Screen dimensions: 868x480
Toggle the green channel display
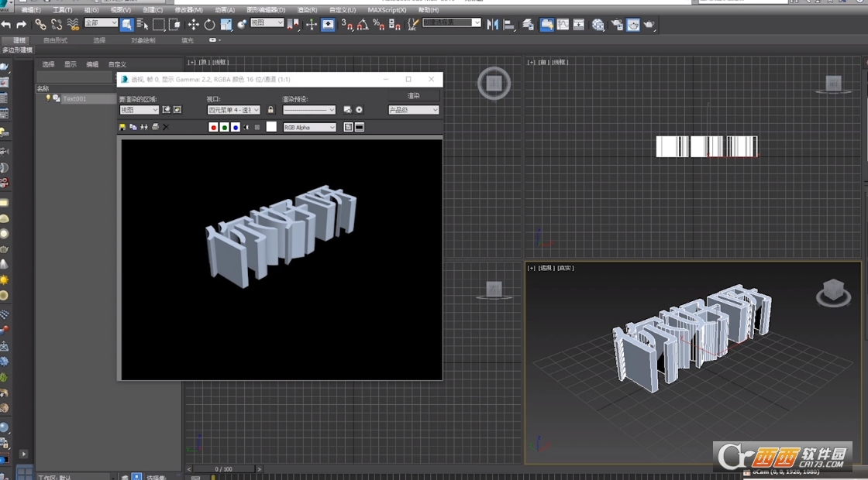(224, 127)
